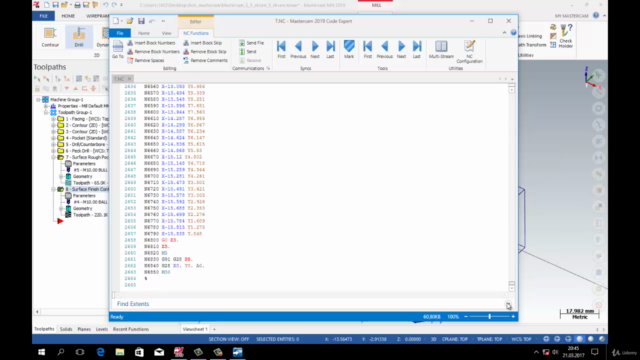Image resolution: width=640 pixels, height=360 pixels.
Task: Expand the 1 - Facing operation
Action: point(53,119)
